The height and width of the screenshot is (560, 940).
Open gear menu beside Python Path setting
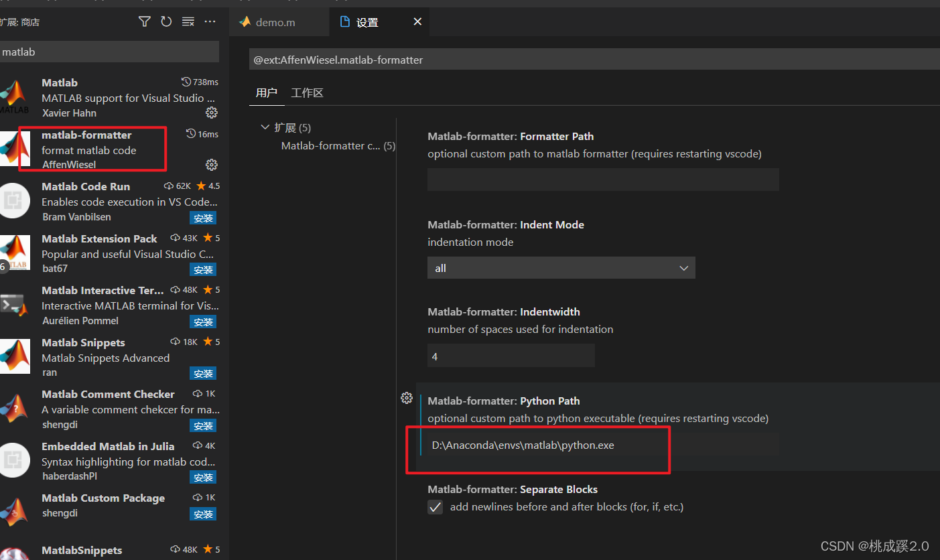click(406, 398)
